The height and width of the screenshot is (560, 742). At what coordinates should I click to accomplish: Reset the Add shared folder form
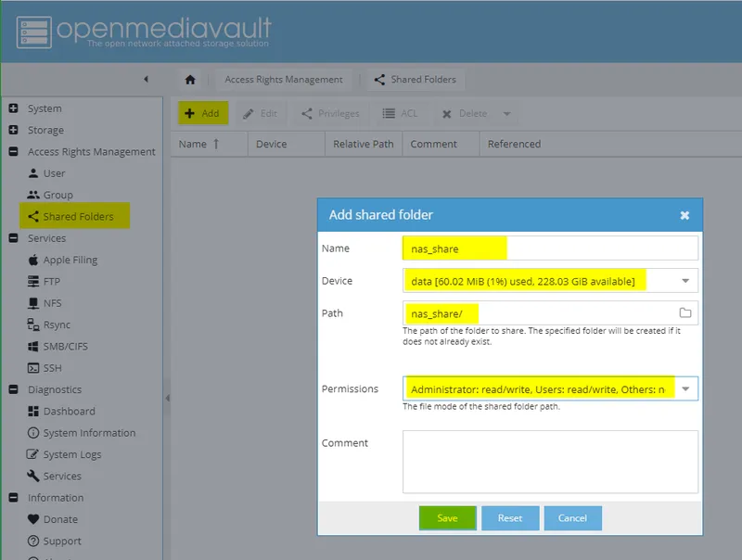510,518
